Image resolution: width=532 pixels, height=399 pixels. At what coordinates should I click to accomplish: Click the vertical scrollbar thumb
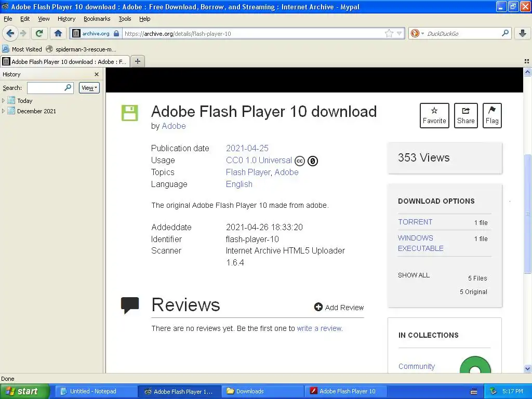pyautogui.click(x=527, y=214)
